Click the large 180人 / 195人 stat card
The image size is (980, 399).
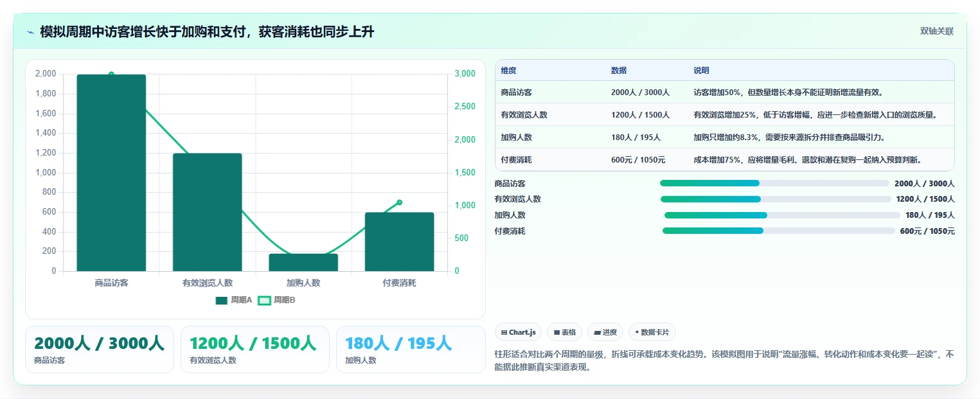tap(411, 350)
